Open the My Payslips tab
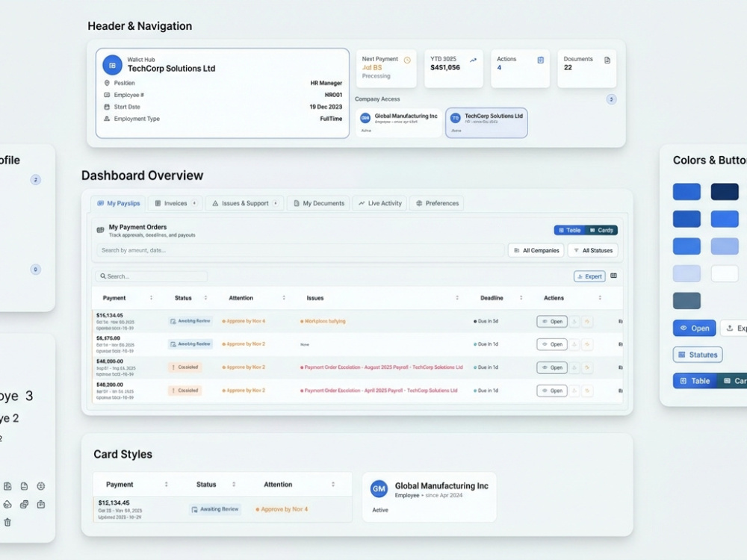The width and height of the screenshot is (747, 560). 118,203
